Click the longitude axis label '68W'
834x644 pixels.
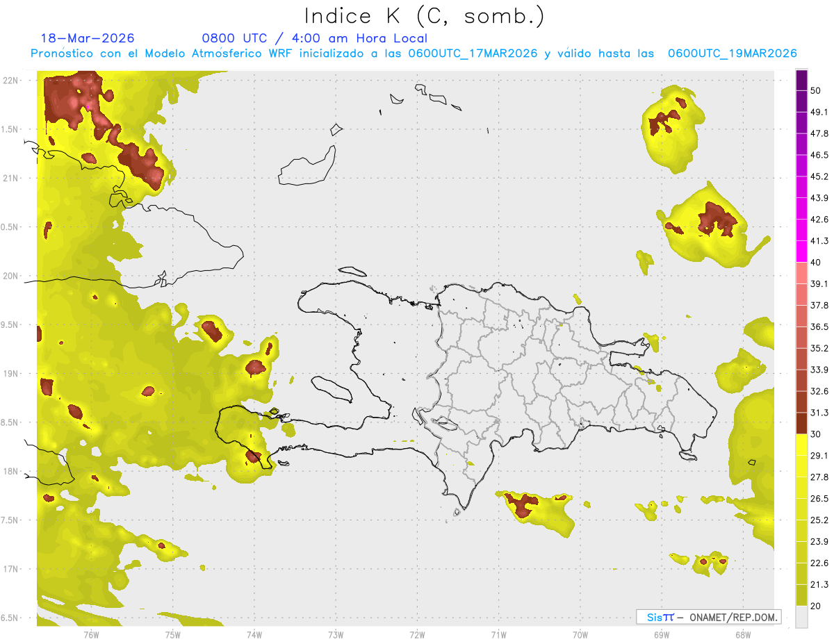click(742, 634)
